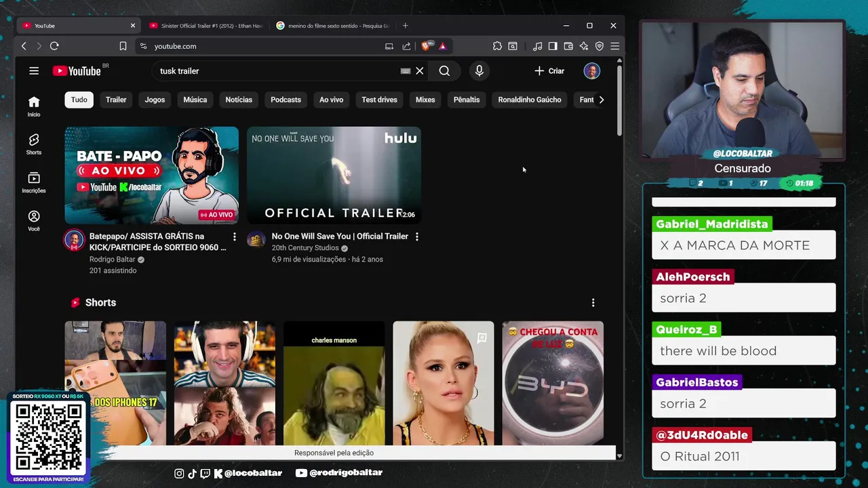The image size is (868, 488).
Task: Open the No One Will Save You thumbnail
Action: click(334, 175)
